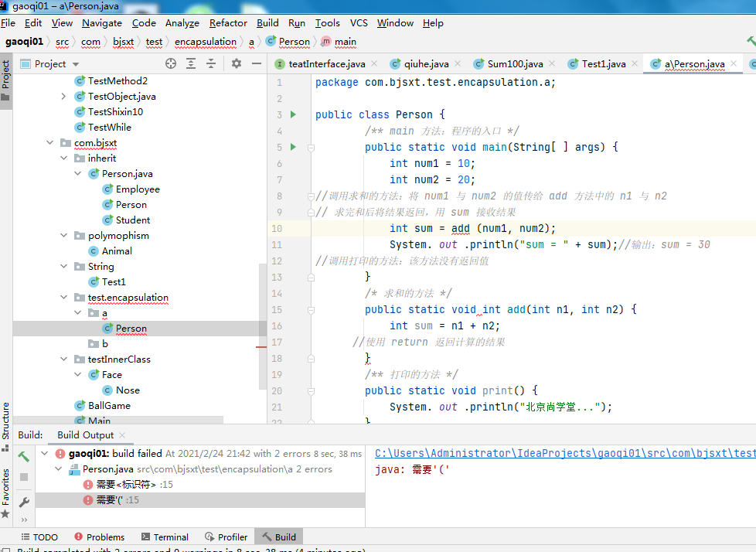
Task: Click the wrench icon in Build panel
Action: pyautogui.click(x=24, y=503)
